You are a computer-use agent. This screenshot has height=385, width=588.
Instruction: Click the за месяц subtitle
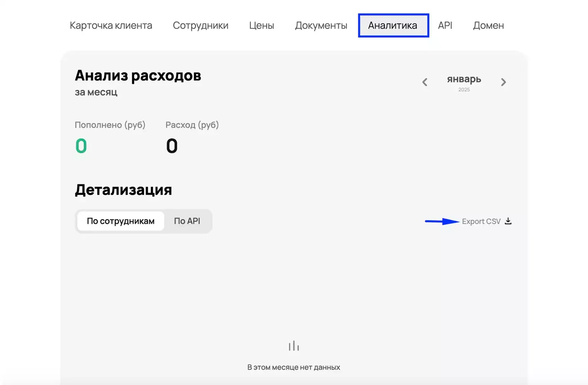(96, 92)
